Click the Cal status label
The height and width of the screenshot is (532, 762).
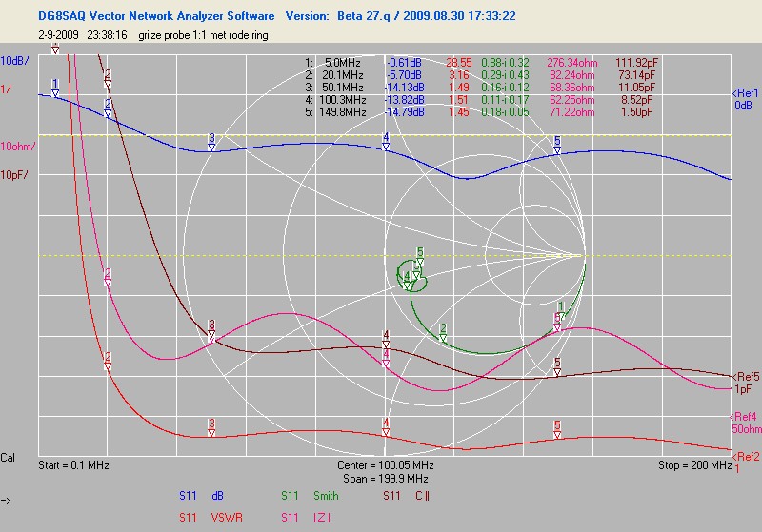click(x=10, y=458)
